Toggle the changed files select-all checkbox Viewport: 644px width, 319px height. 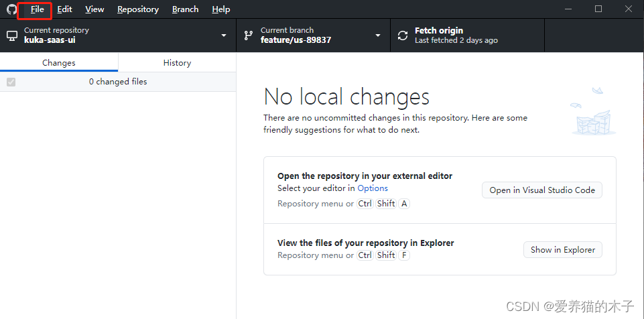[11, 82]
